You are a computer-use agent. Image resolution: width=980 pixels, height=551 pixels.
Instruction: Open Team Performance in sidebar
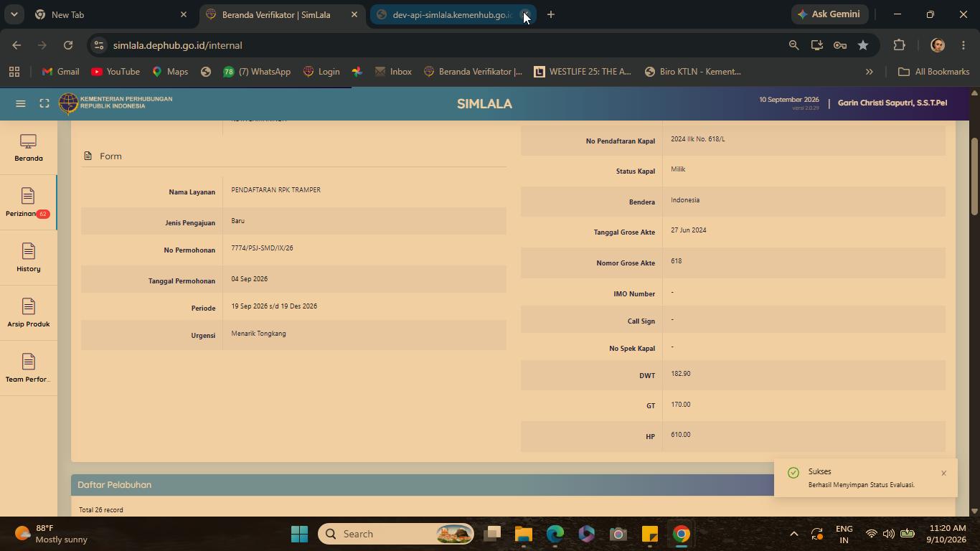[28, 369]
